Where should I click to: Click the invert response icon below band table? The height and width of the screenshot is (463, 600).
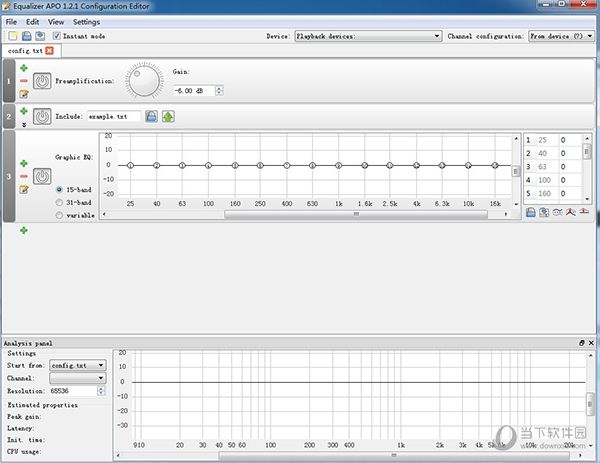coord(558,212)
